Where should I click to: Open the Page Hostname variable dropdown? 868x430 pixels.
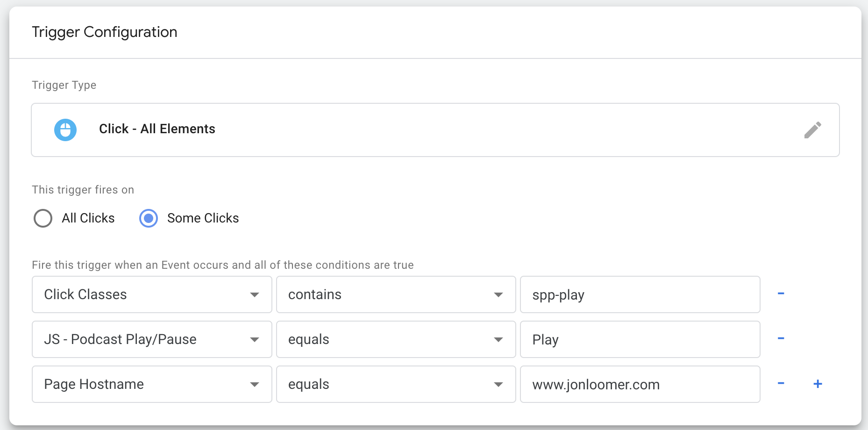click(152, 384)
